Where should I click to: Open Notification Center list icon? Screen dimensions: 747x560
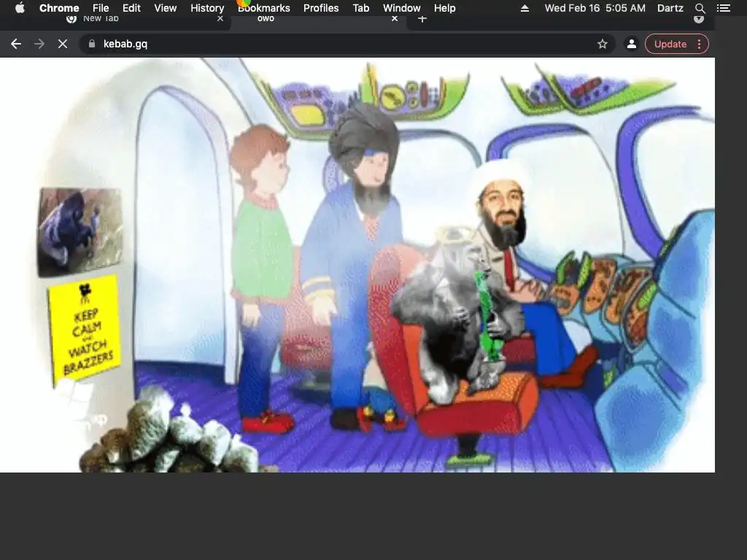[724, 8]
